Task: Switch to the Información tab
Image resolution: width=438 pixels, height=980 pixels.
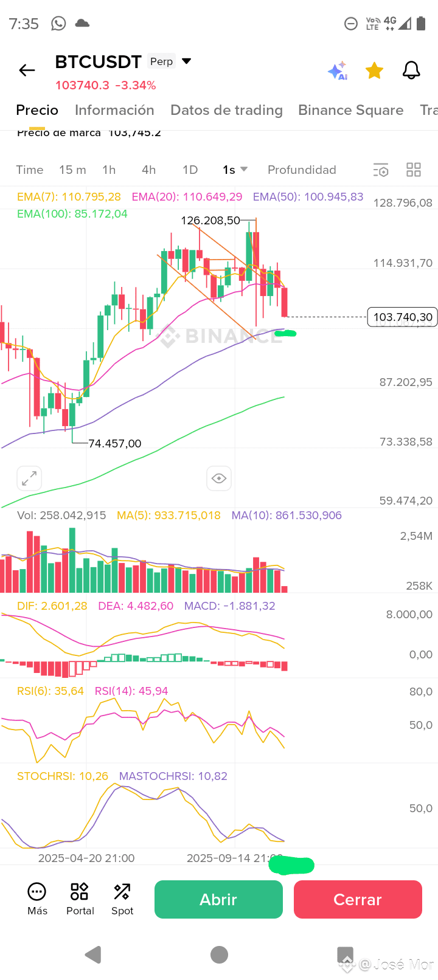Action: 114,110
